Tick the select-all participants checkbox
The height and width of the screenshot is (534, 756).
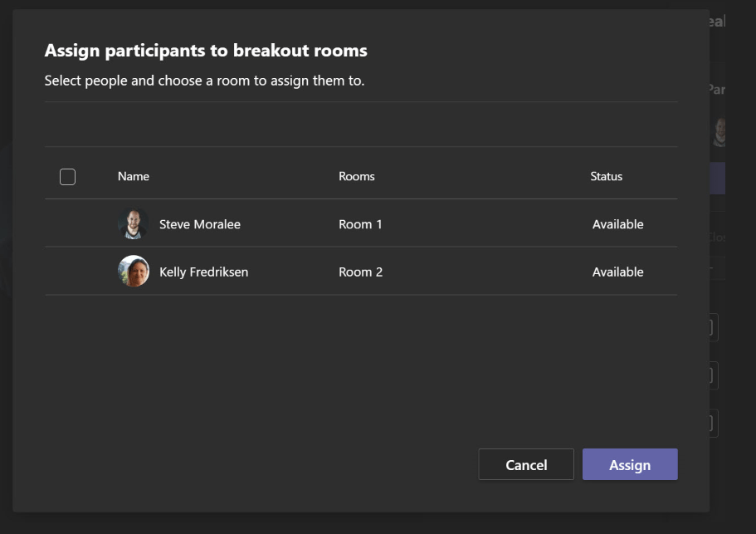point(68,177)
